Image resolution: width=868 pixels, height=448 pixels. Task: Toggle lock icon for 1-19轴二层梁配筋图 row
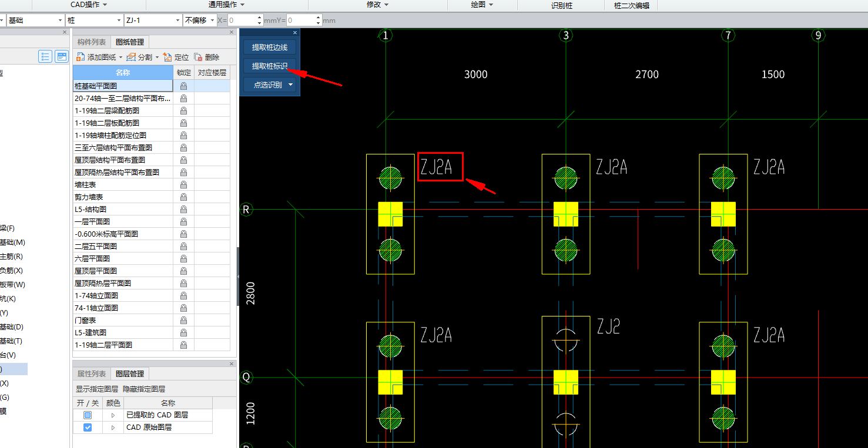click(x=183, y=110)
